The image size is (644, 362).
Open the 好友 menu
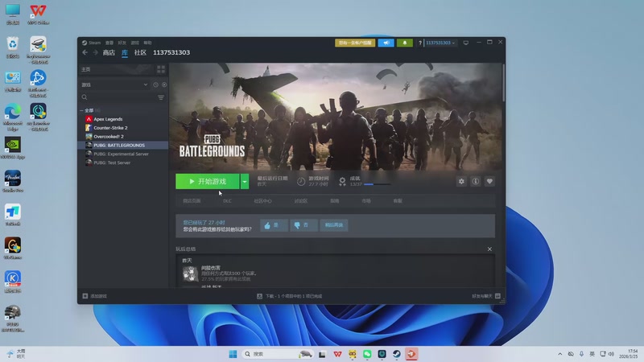(x=122, y=43)
